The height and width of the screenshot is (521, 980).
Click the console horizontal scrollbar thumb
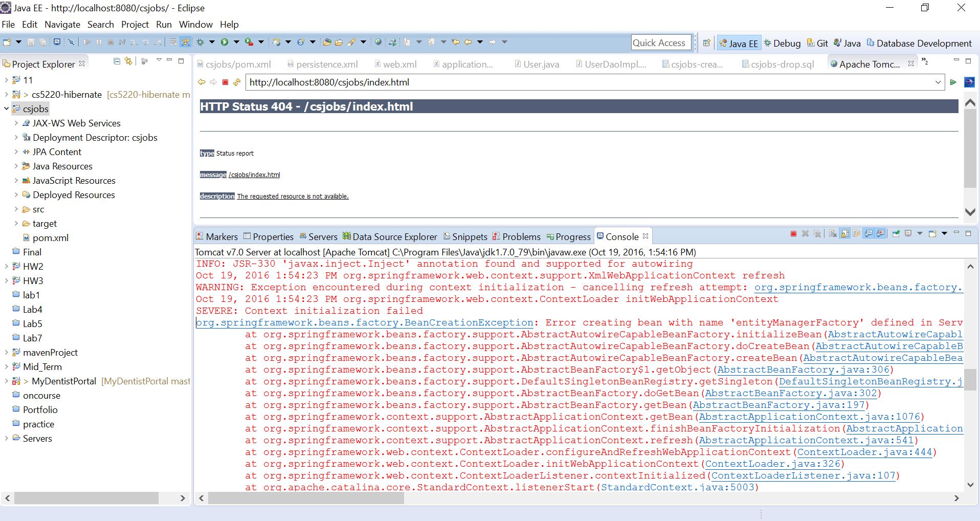click(306, 498)
